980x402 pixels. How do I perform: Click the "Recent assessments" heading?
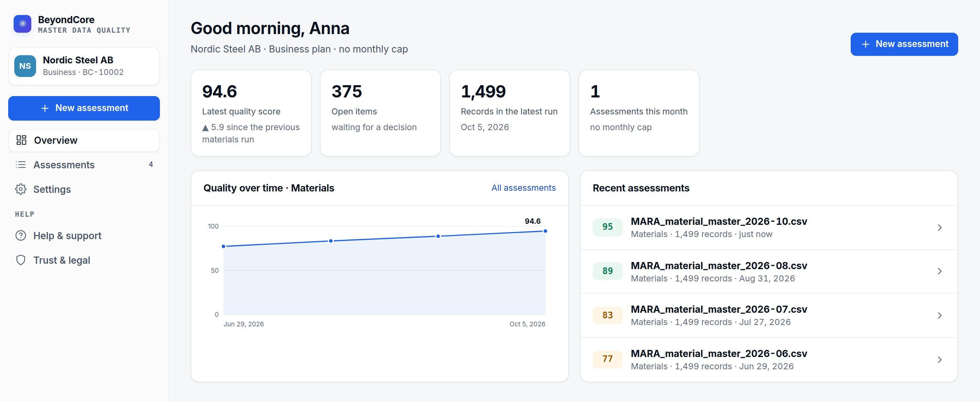641,188
